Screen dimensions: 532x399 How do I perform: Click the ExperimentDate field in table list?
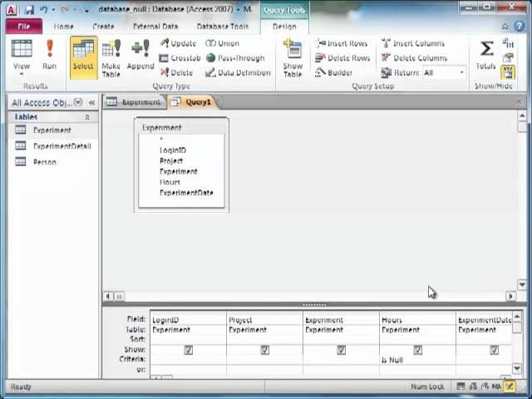click(186, 193)
